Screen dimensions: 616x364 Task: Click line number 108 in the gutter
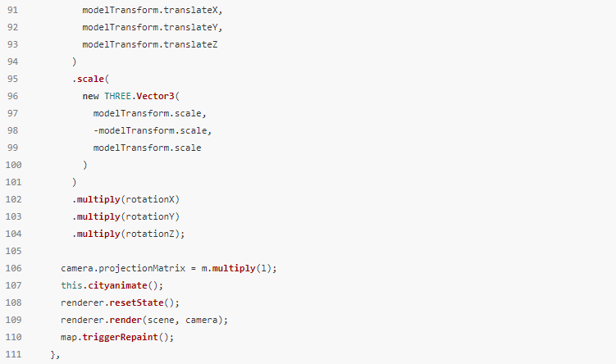pos(13,303)
